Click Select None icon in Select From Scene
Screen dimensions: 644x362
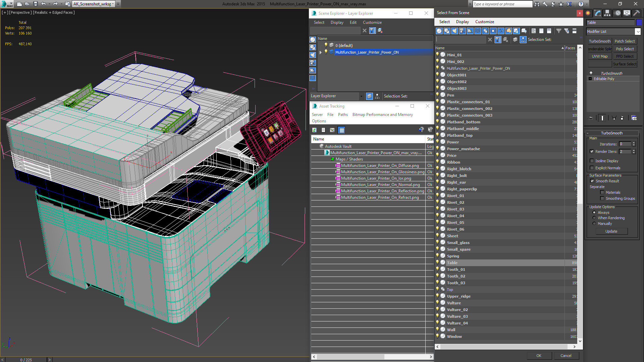coord(541,31)
